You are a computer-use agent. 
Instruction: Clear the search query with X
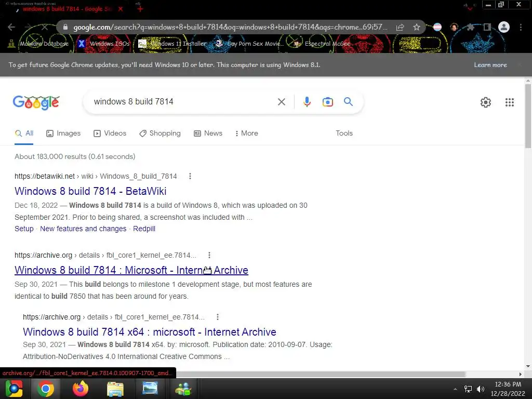281,102
